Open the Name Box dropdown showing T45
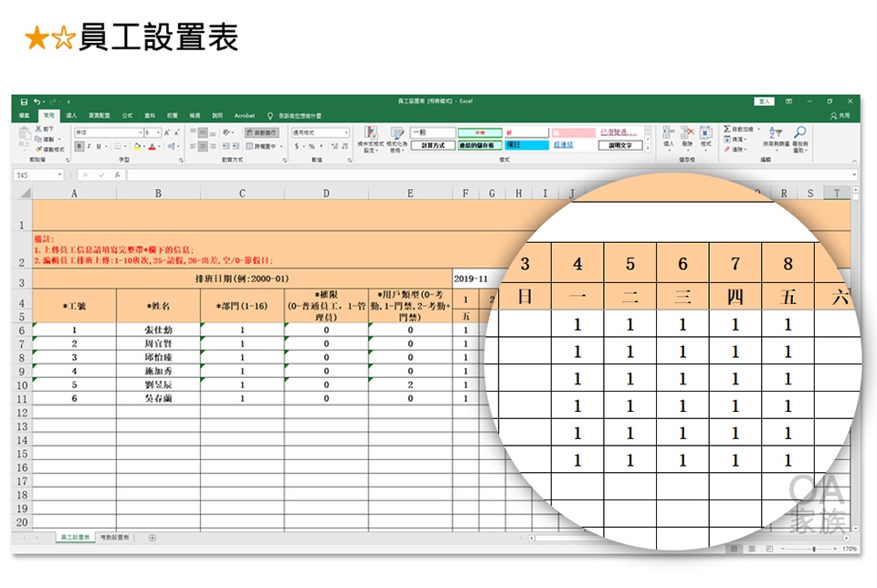 (x=60, y=174)
